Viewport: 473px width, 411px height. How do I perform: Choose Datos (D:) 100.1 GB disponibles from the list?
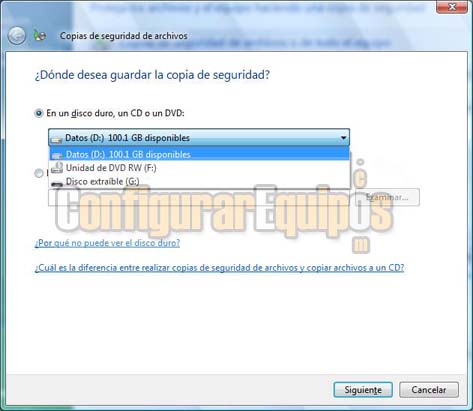click(x=199, y=154)
